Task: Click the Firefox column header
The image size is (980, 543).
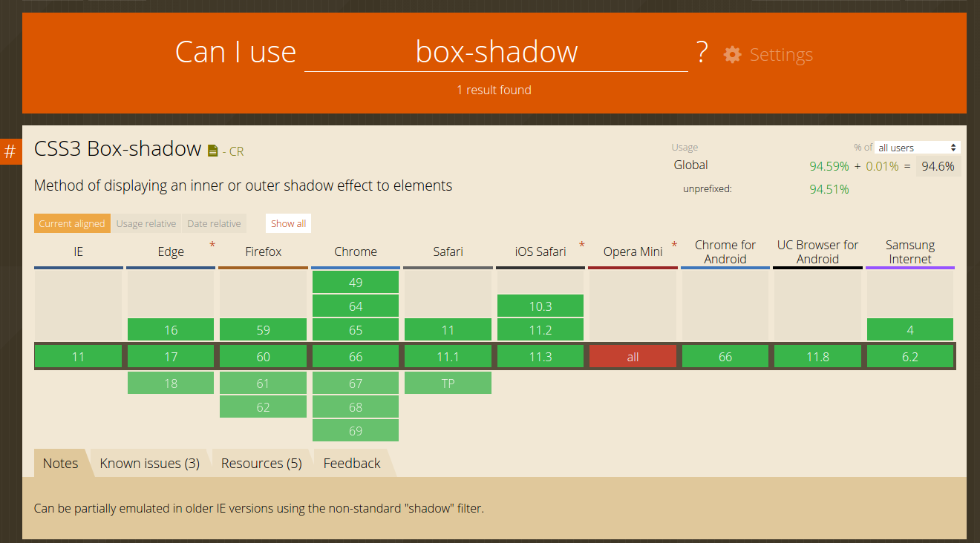Action: click(x=263, y=252)
